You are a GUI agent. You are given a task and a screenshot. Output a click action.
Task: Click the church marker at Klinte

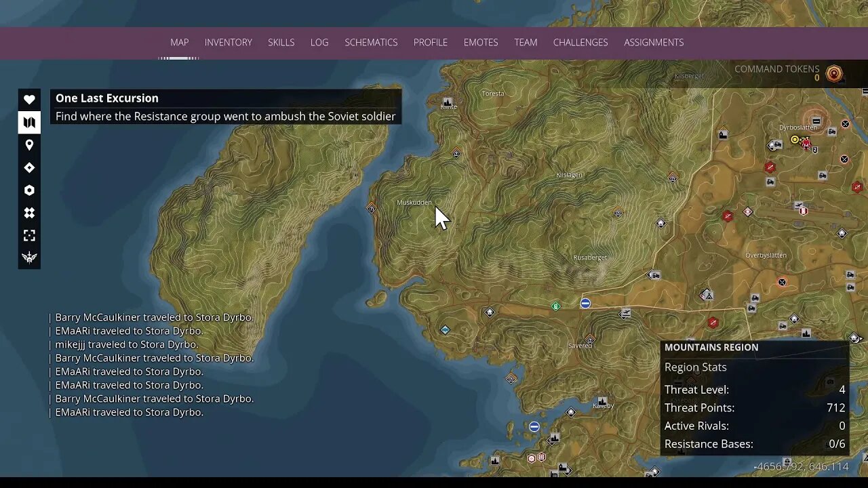(x=448, y=102)
